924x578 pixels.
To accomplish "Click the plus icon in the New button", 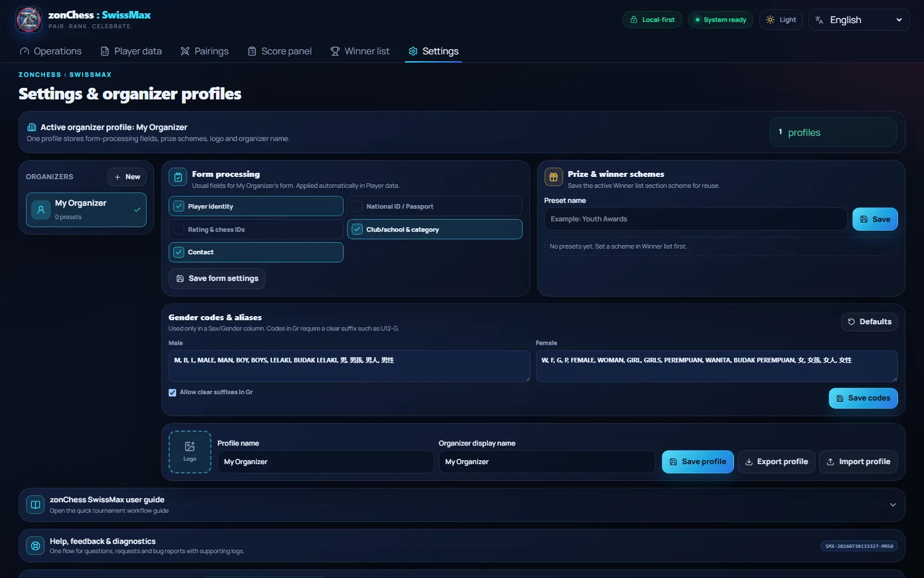I will click(x=117, y=177).
